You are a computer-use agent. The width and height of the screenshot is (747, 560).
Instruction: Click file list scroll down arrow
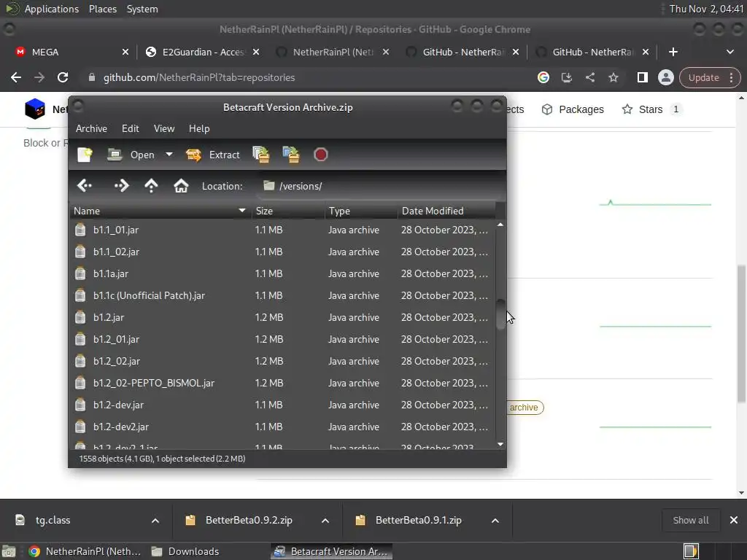click(500, 444)
